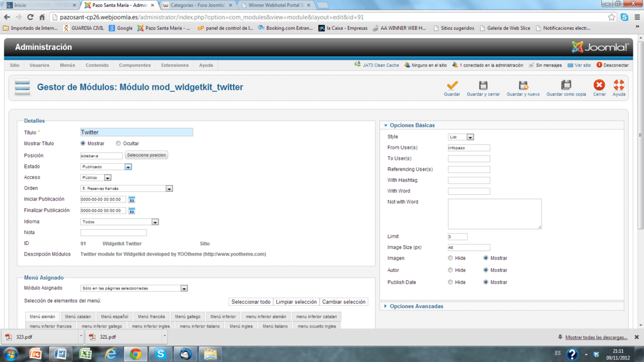644x362 pixels.
Task: Click the Limit input field
Action: [x=458, y=237]
